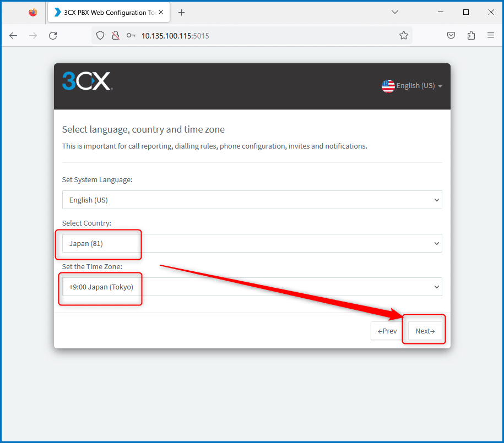Reload the page with refresh icon
The height and width of the screenshot is (443, 504).
[53, 36]
